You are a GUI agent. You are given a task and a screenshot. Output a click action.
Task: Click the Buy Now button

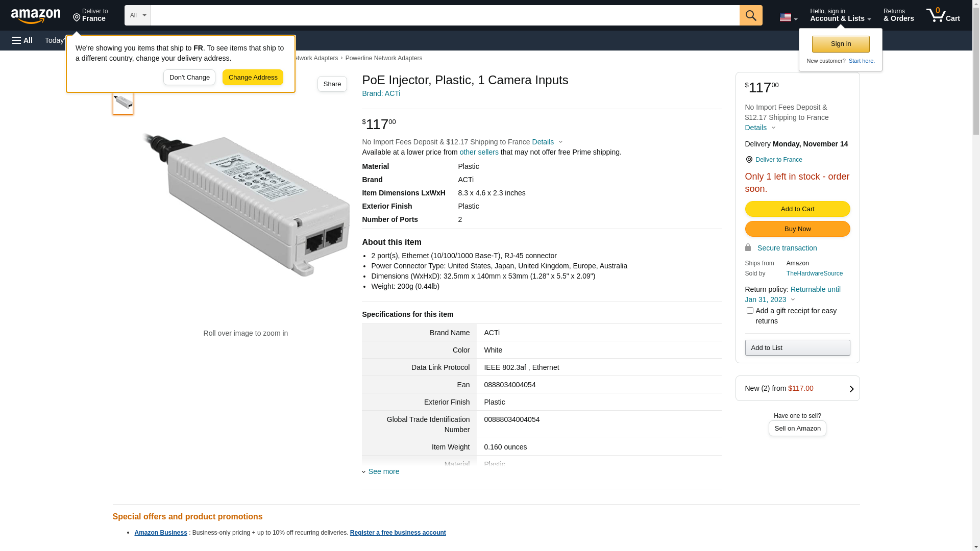(x=797, y=229)
